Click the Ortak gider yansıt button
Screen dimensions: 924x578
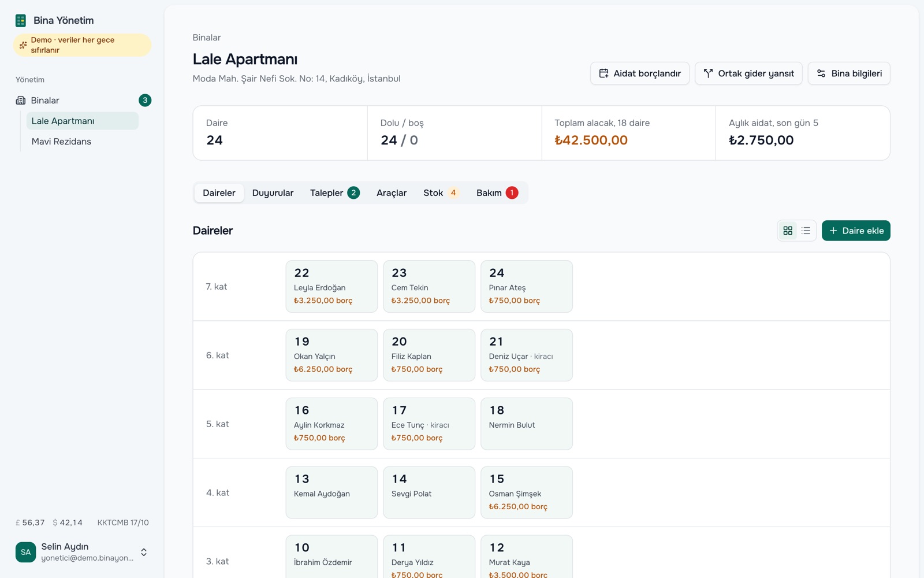click(748, 73)
